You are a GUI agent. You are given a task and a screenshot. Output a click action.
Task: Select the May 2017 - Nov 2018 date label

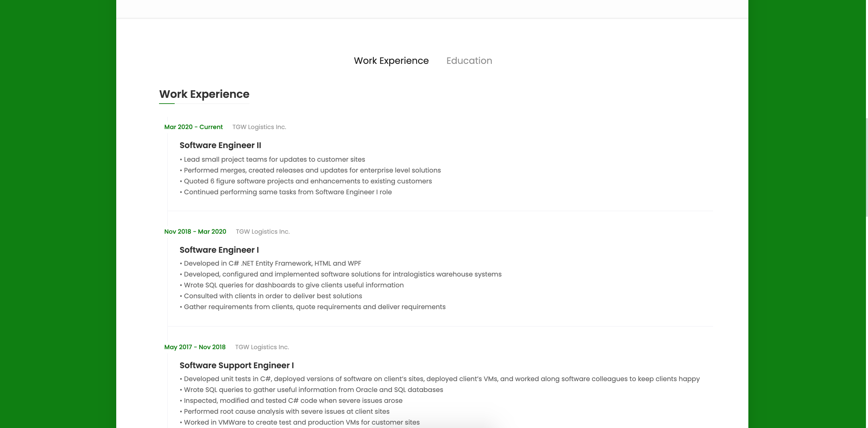click(x=195, y=347)
